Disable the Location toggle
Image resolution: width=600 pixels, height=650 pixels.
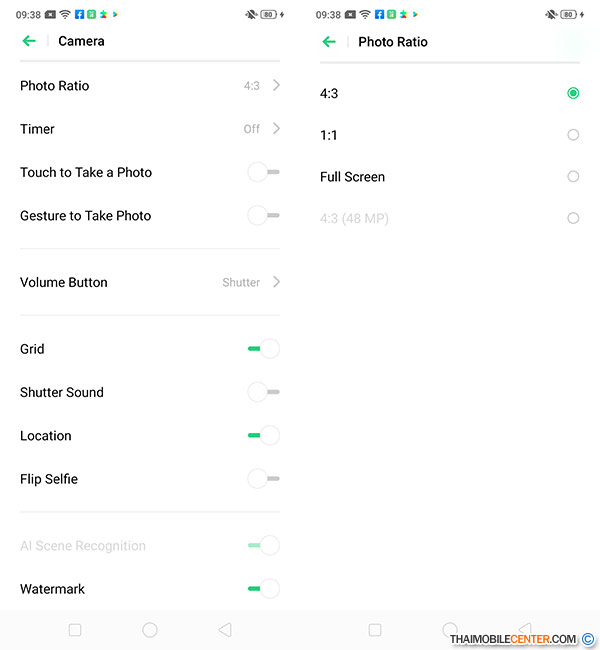pyautogui.click(x=263, y=435)
